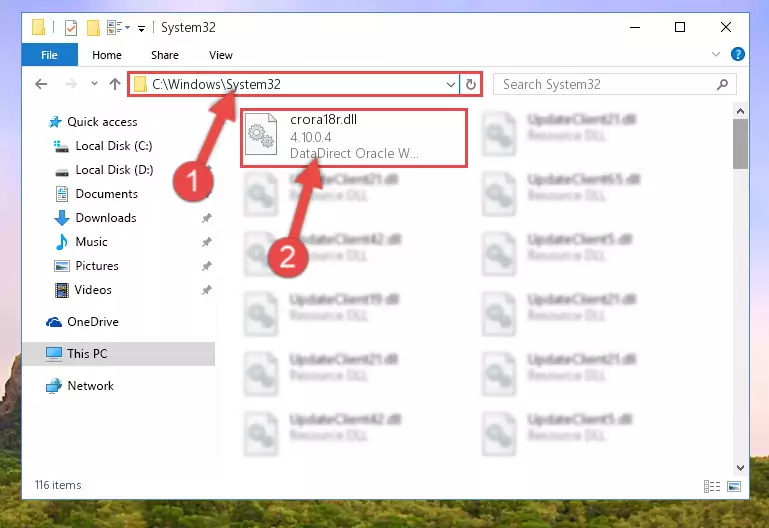Screen dimensions: 769x528
Task: Click the crora18r.dll gear file icon
Action: 261,134
